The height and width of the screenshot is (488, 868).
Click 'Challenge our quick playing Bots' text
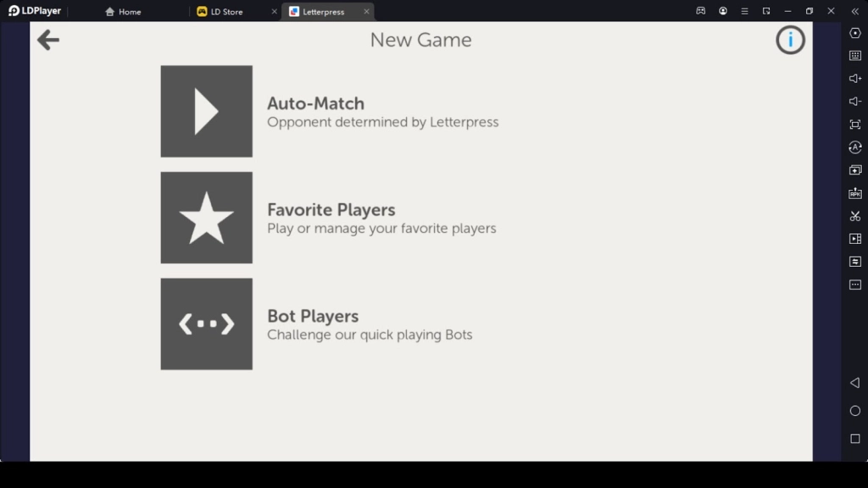click(370, 335)
